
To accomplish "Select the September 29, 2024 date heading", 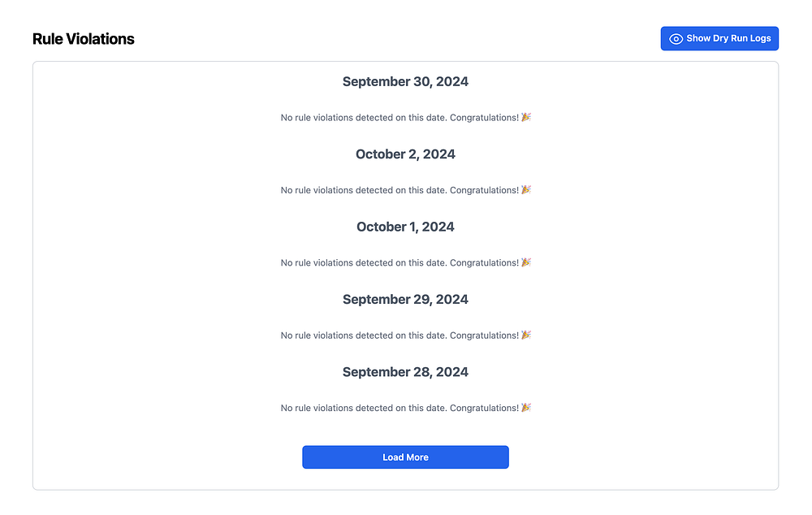I will 405,299.
